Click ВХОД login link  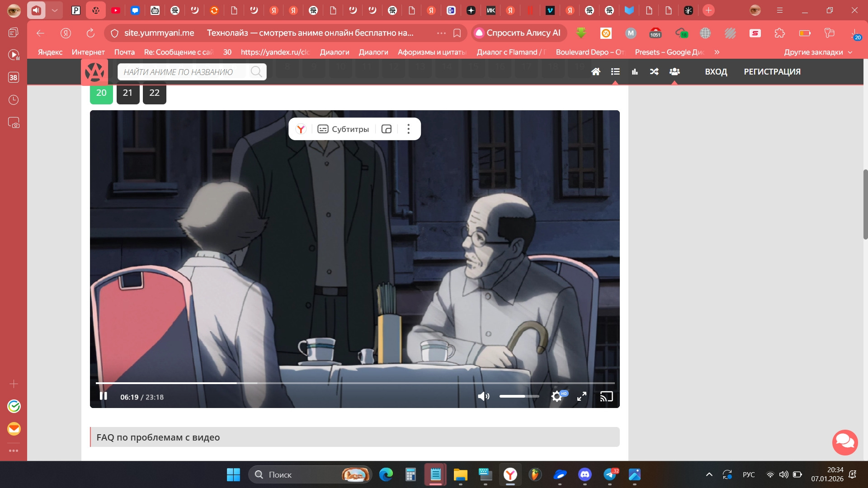point(716,71)
